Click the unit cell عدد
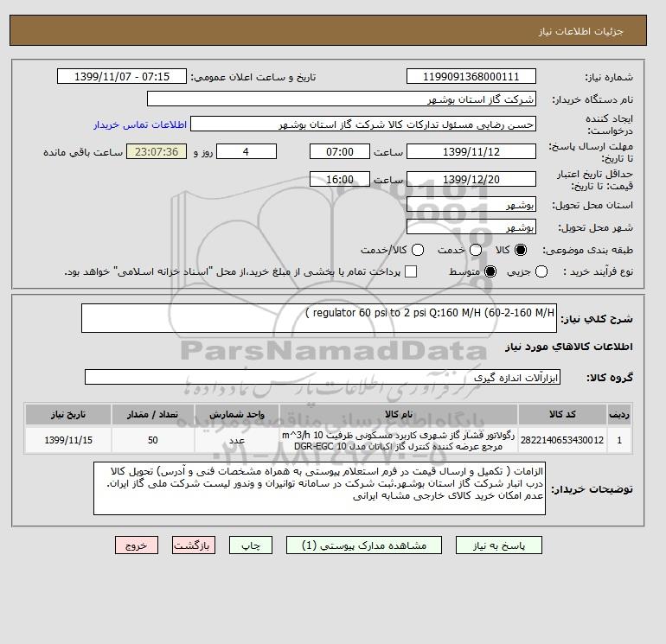Viewport: 666px width, 644px height. 237,440
